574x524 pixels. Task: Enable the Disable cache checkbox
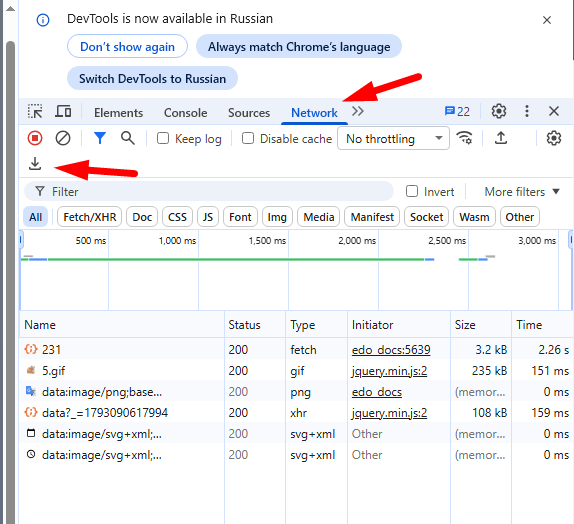point(248,138)
